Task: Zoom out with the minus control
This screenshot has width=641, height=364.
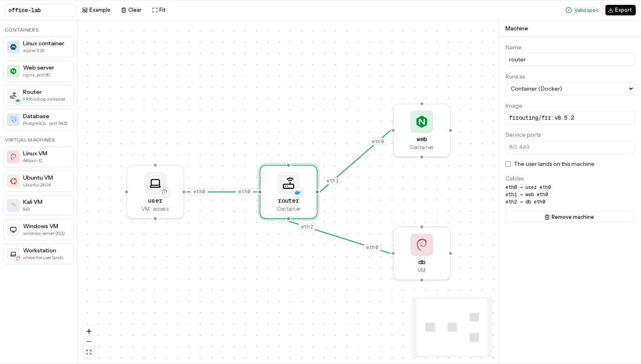Action: 89,342
